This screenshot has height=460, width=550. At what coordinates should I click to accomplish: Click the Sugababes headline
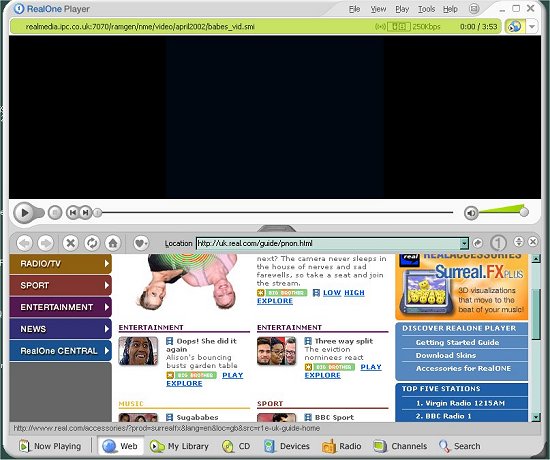pyautogui.click(x=197, y=417)
